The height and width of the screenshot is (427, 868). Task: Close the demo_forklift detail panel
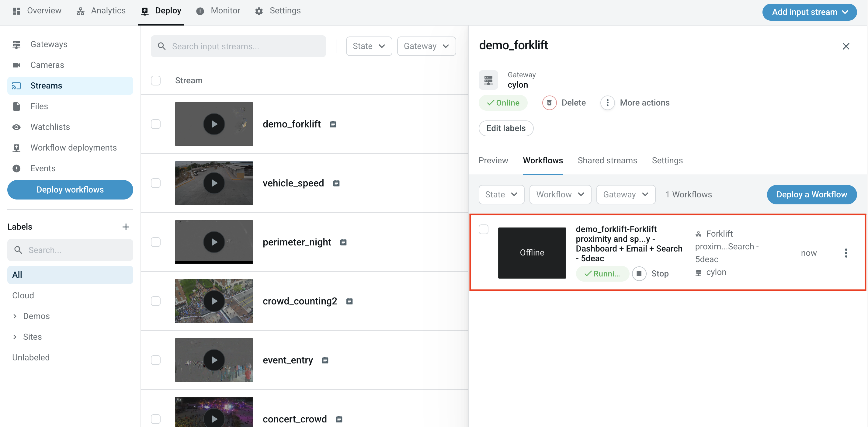coord(846,46)
